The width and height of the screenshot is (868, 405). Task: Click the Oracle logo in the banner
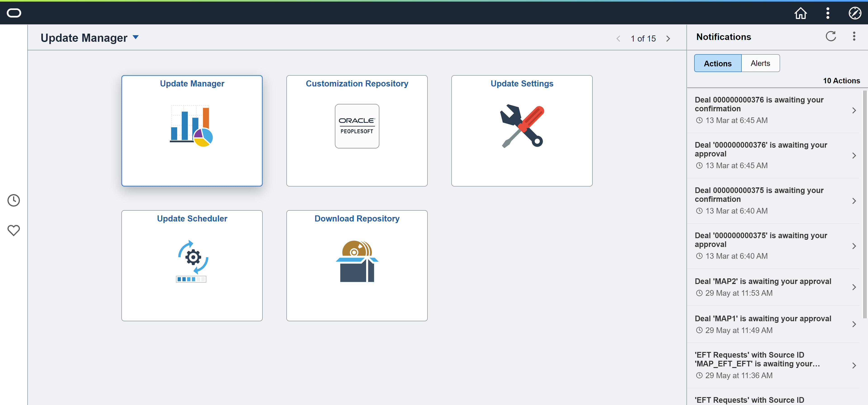14,13
